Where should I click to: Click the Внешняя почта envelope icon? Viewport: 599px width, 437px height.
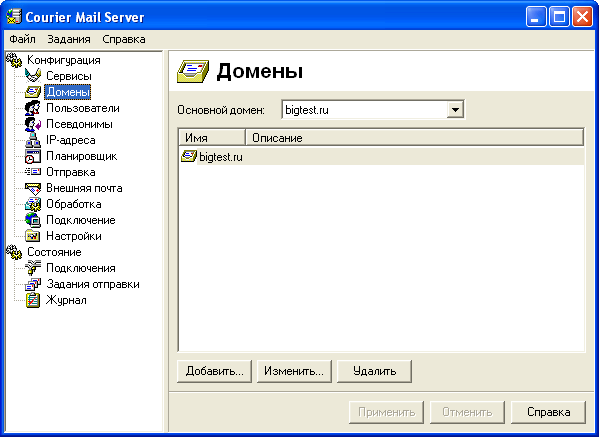tap(33, 188)
